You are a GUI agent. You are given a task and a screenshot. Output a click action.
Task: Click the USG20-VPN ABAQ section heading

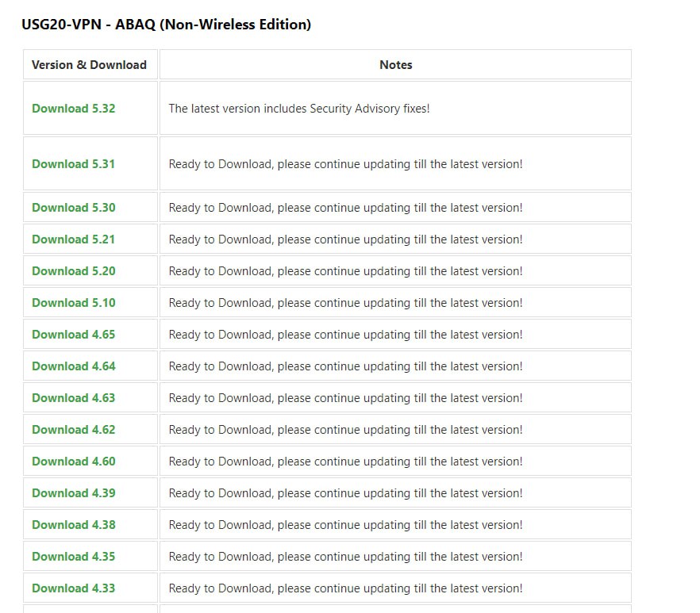click(166, 25)
